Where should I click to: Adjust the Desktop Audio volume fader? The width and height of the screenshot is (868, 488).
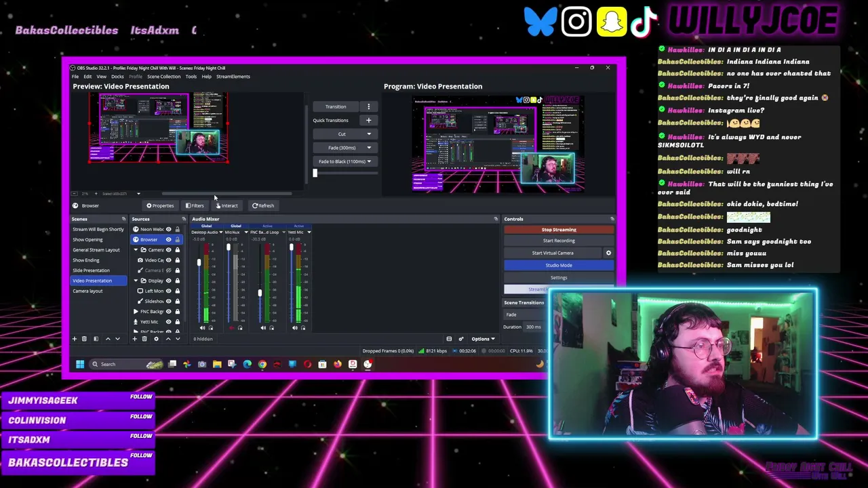[199, 262]
